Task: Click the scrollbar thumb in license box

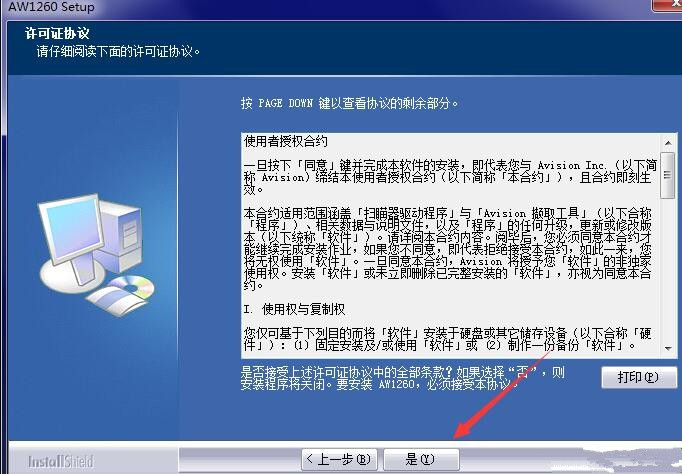Action: point(668,175)
